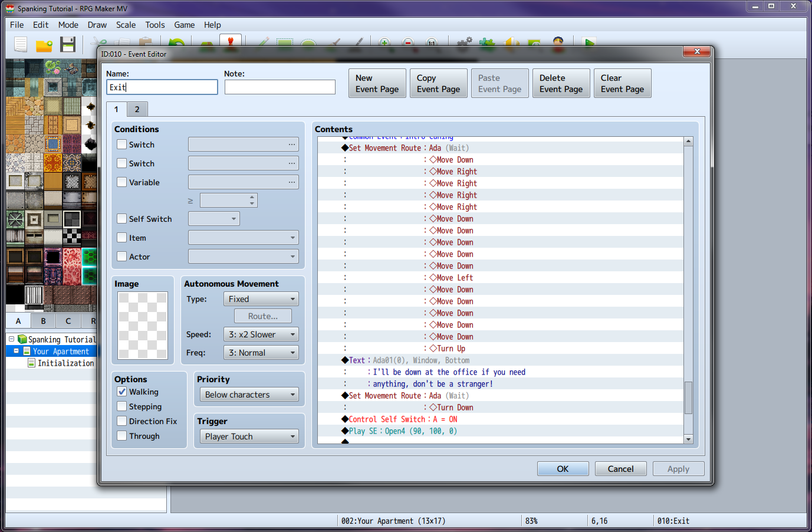Click the browse button for Variable condition
The image size is (812, 532).
coord(292,182)
